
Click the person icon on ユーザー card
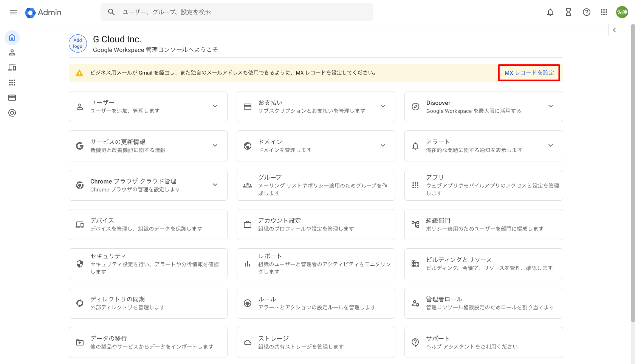point(80,107)
